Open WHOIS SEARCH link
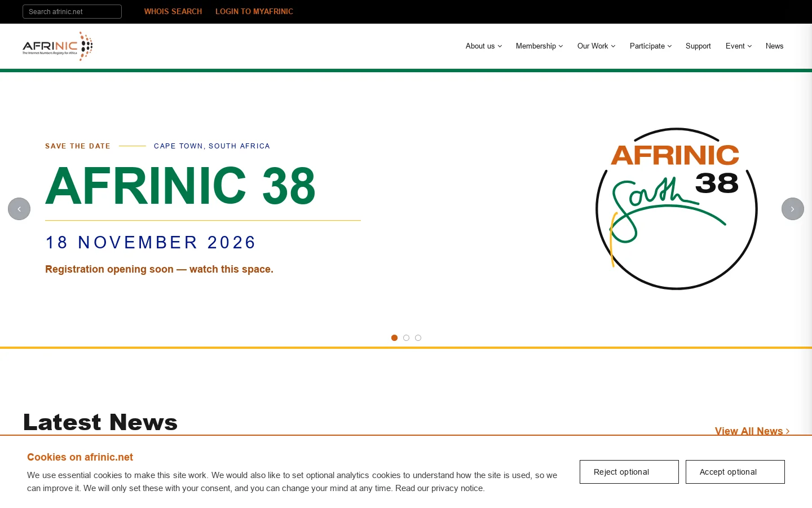 point(173,11)
